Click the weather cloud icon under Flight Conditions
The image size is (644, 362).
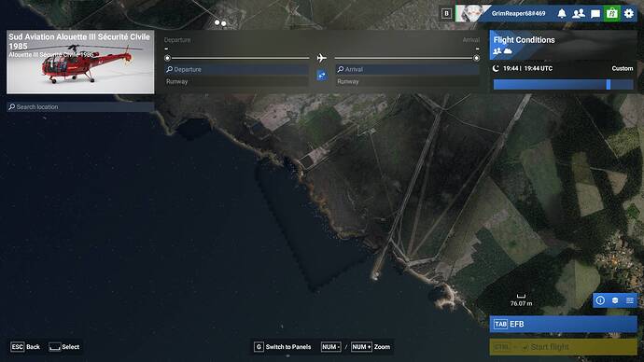[508, 51]
